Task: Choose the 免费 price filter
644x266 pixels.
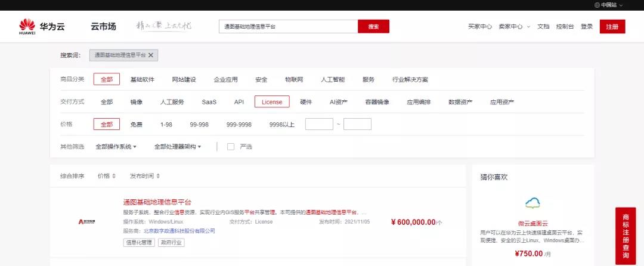Action: pyautogui.click(x=137, y=125)
